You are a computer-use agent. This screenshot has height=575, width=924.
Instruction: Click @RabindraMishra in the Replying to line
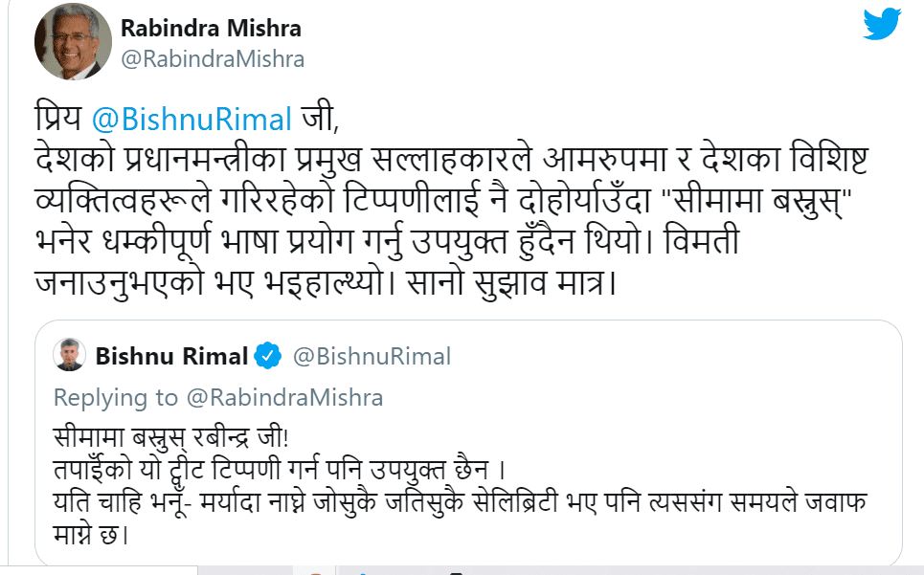(x=283, y=397)
